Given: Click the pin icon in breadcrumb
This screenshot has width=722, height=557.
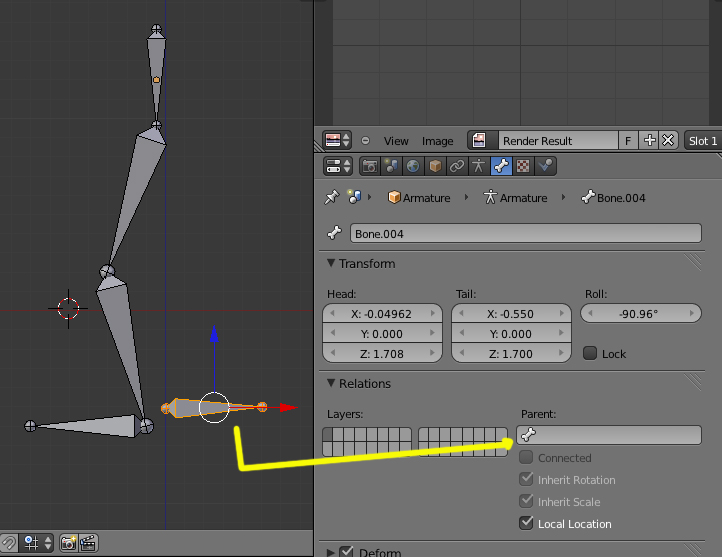Looking at the screenshot, I should pos(332,197).
